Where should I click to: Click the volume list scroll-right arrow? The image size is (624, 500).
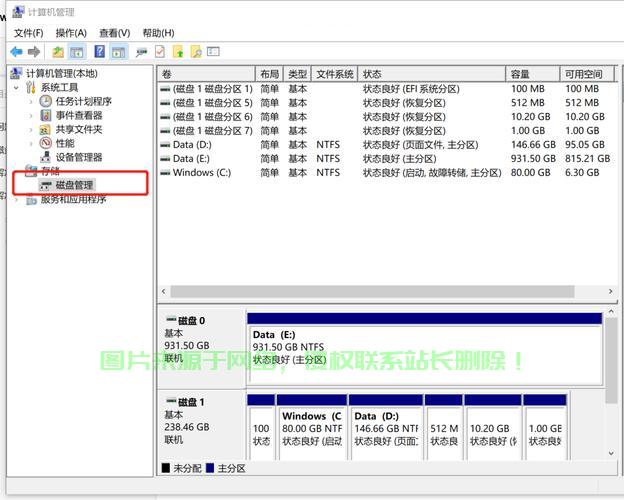click(610, 291)
